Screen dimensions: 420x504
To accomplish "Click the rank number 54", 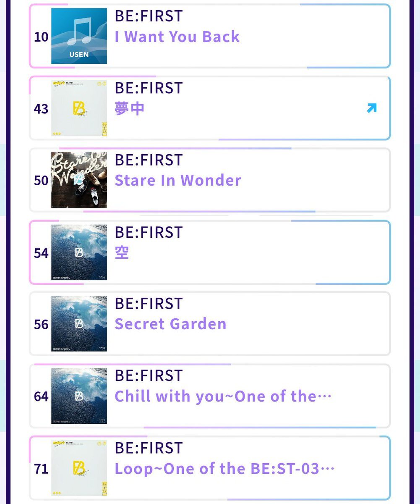I will click(41, 253).
